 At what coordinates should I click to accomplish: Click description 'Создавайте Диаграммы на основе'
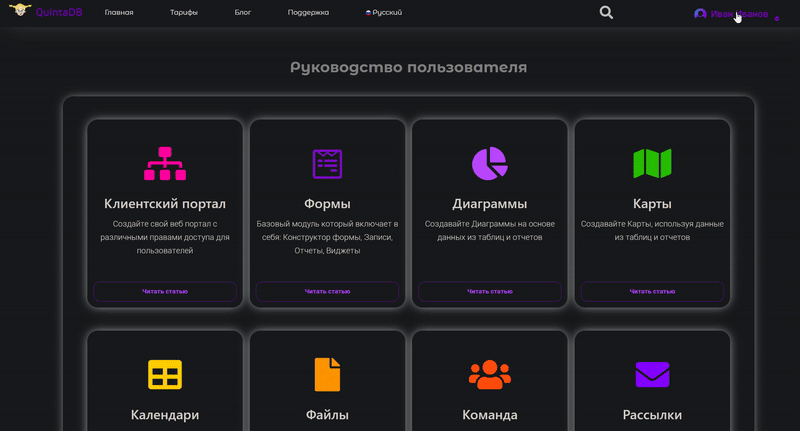point(490,231)
